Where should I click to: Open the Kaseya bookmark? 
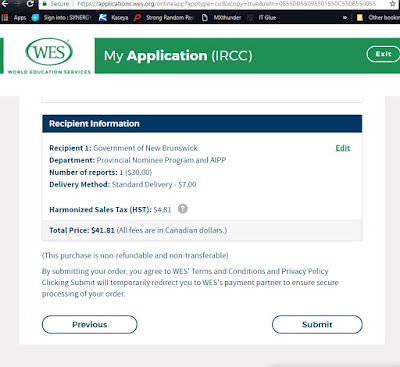114,18
